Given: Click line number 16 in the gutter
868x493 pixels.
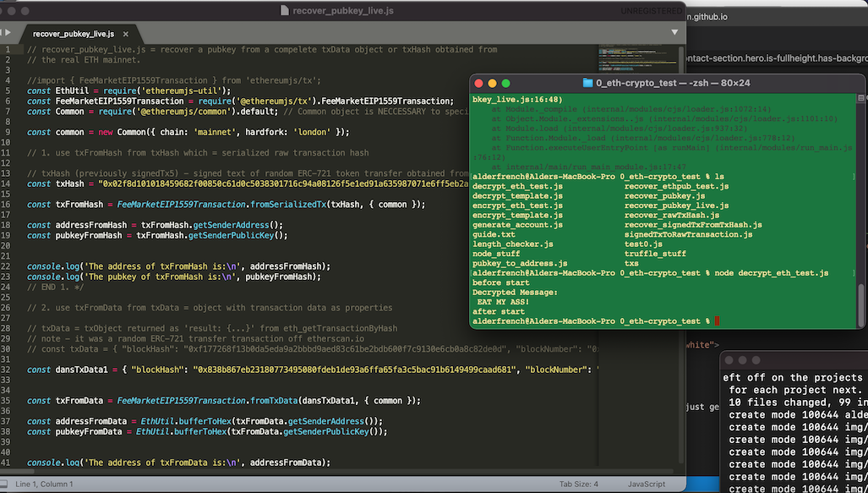Looking at the screenshot, I should coord(6,205).
